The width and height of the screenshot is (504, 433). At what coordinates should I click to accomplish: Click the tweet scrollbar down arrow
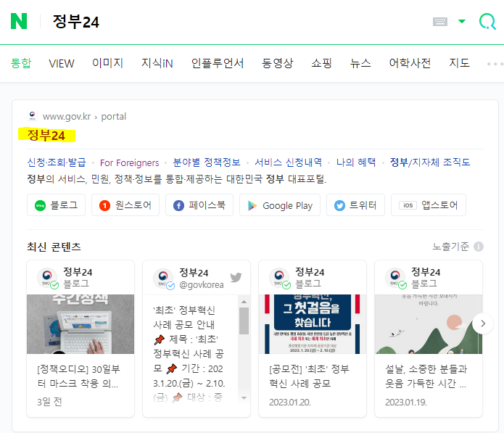(x=244, y=398)
